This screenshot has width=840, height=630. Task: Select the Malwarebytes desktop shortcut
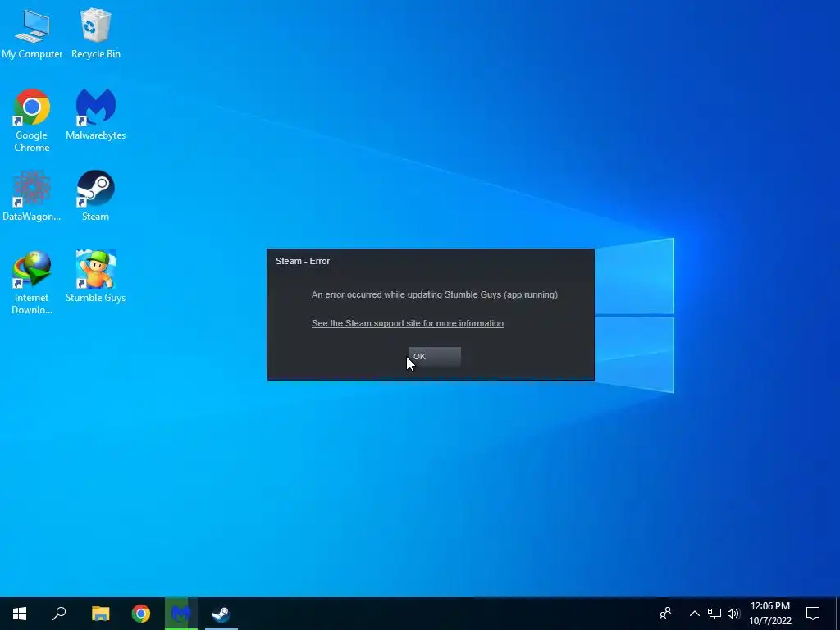tap(96, 114)
